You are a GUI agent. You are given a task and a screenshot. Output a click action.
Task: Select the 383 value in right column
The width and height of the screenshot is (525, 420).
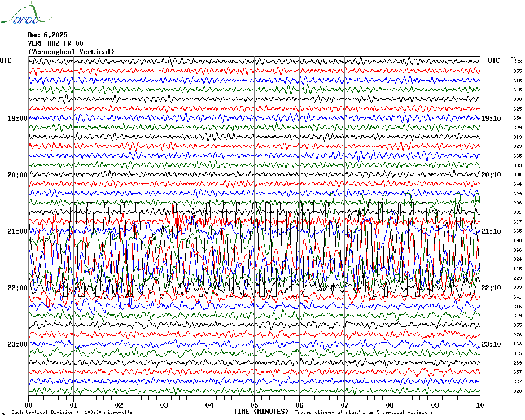pos(517,288)
